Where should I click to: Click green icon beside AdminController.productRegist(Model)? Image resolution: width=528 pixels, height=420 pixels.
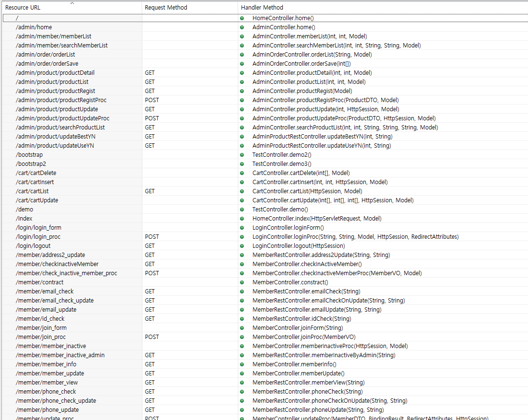tap(242, 91)
